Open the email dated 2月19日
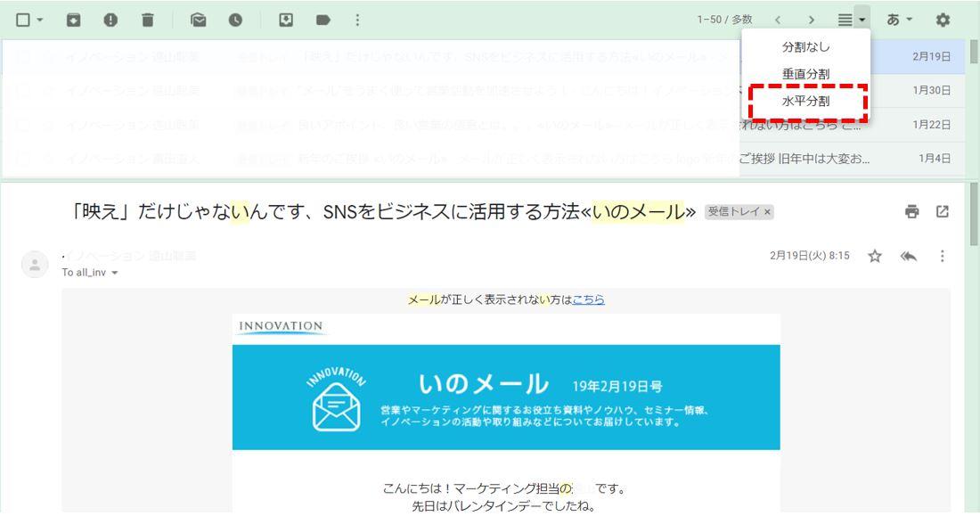Image resolution: width=980 pixels, height=516 pixels. (485, 56)
